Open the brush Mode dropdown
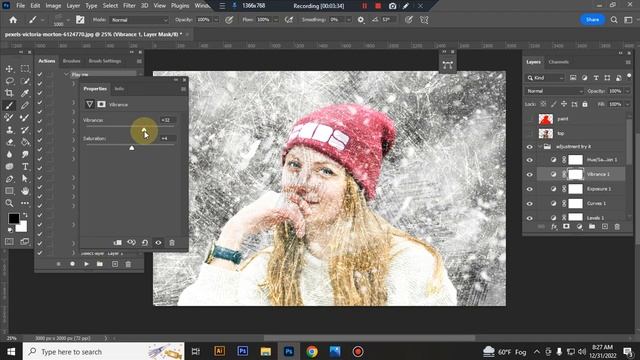640x360 pixels. point(139,20)
